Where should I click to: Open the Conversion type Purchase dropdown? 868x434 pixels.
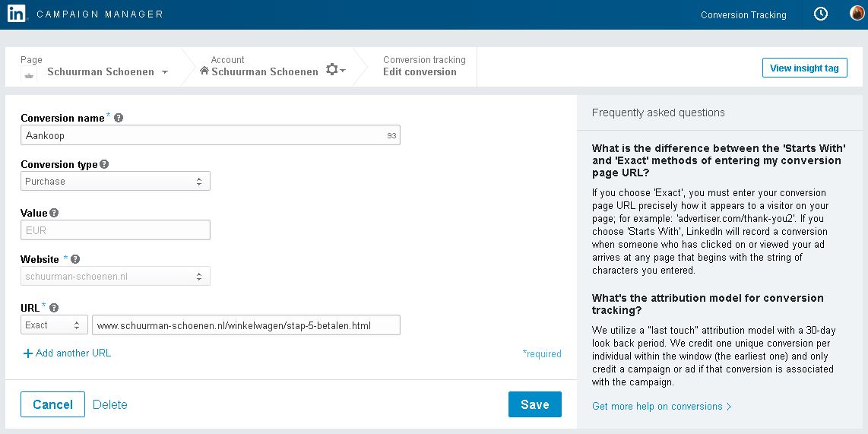click(115, 181)
